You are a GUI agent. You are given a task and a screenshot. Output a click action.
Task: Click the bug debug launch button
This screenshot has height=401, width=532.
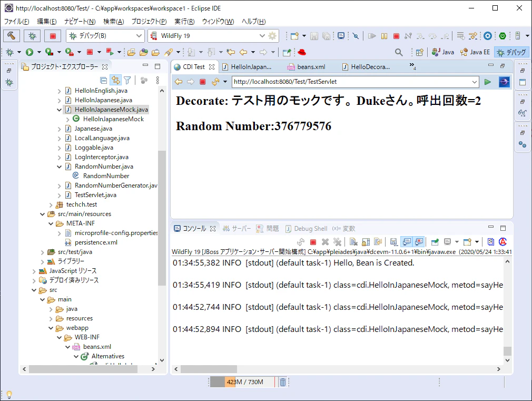pos(32,36)
